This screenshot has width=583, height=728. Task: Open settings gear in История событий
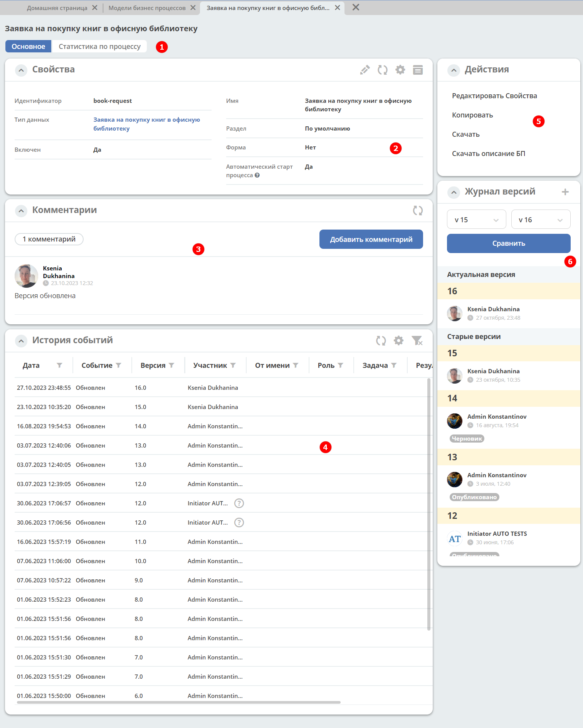pyautogui.click(x=399, y=341)
